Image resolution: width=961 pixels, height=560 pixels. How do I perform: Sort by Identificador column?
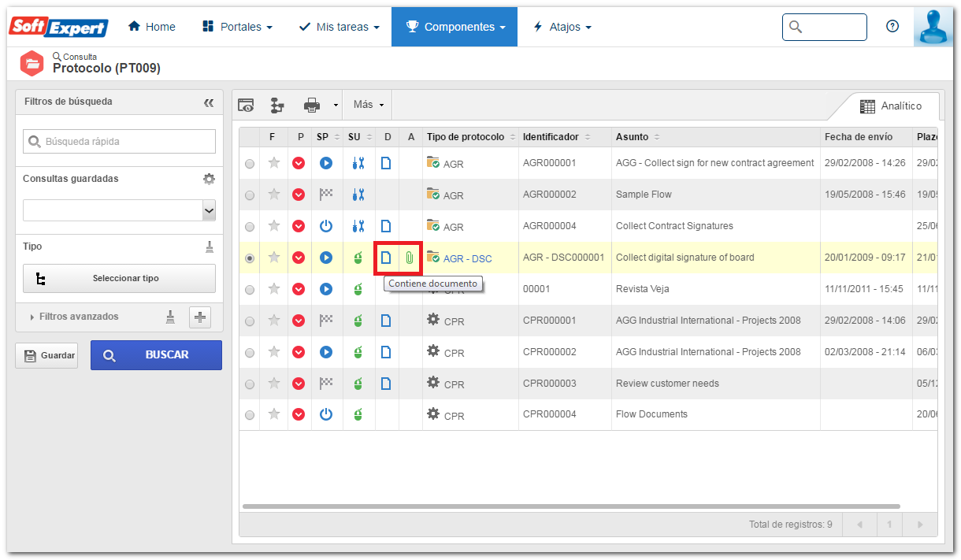pos(565,137)
